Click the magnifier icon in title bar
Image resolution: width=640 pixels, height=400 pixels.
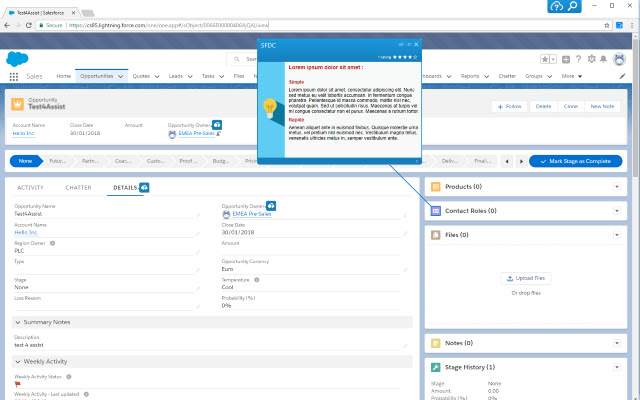click(x=573, y=6)
